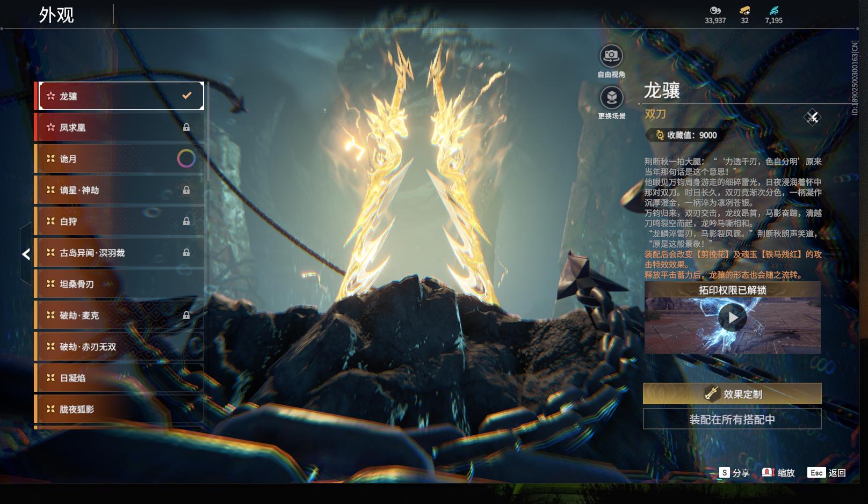
Task: Click the mouse icon beside 缩放
Action: click(x=768, y=472)
